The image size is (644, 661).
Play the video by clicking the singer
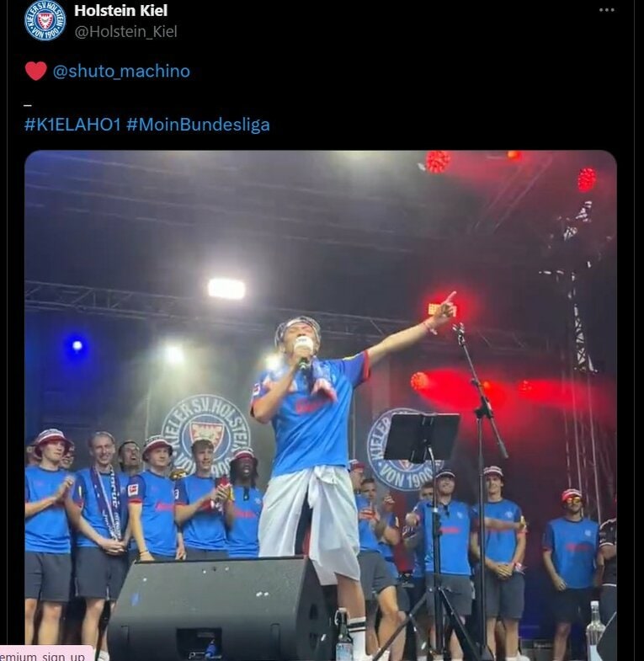point(311,438)
